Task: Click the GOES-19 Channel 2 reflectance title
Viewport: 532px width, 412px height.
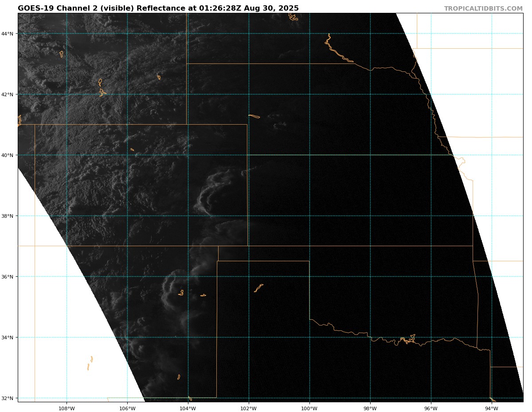Action: (158, 8)
